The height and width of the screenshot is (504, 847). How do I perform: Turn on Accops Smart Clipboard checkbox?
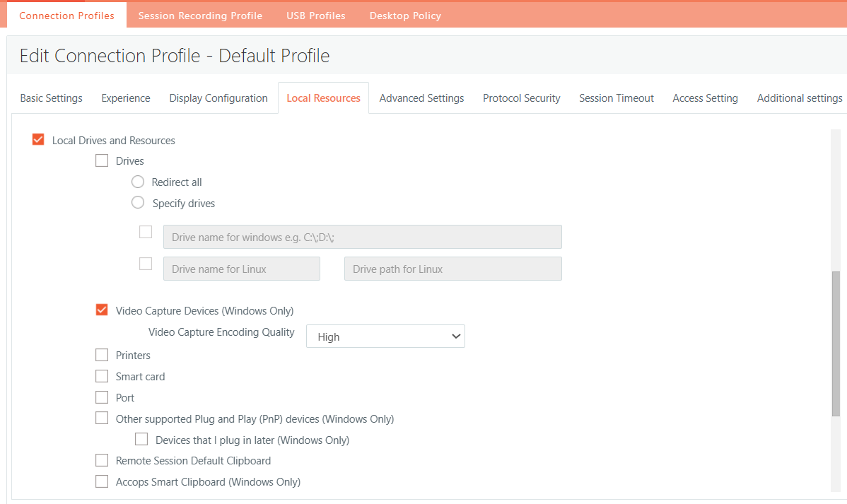[x=102, y=481]
